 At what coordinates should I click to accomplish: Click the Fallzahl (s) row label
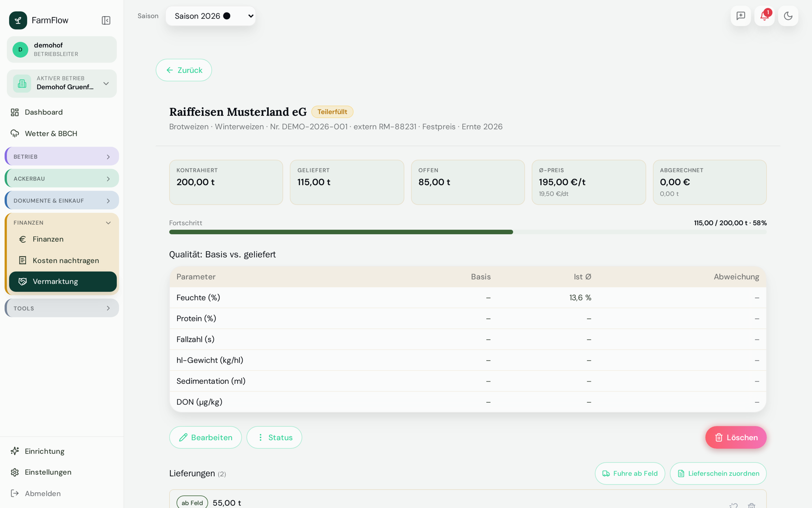[x=195, y=339]
